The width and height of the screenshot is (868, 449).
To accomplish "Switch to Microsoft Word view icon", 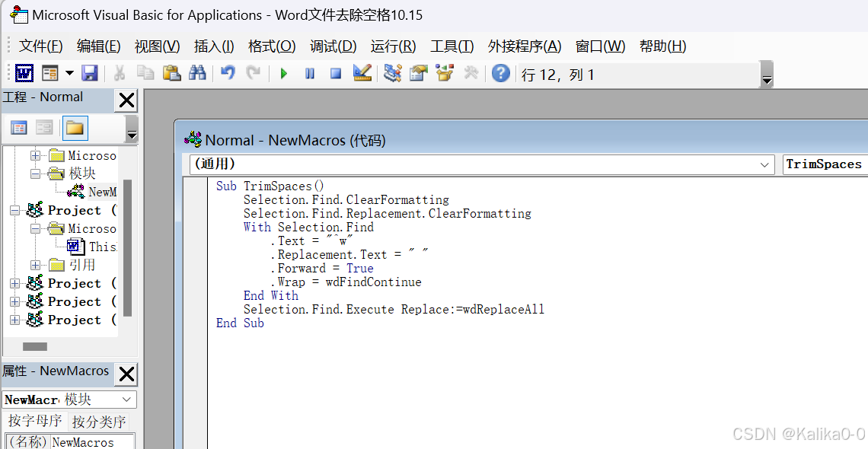I will click(24, 73).
